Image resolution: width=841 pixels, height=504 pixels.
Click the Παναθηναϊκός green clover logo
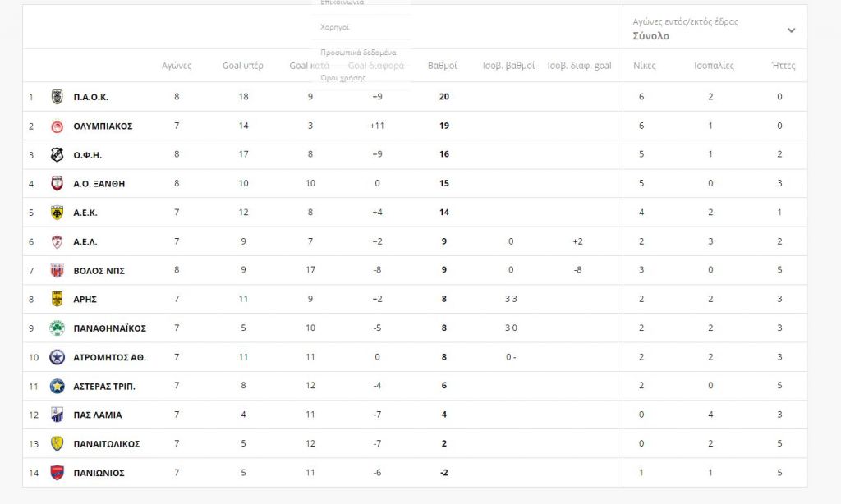coord(57,328)
